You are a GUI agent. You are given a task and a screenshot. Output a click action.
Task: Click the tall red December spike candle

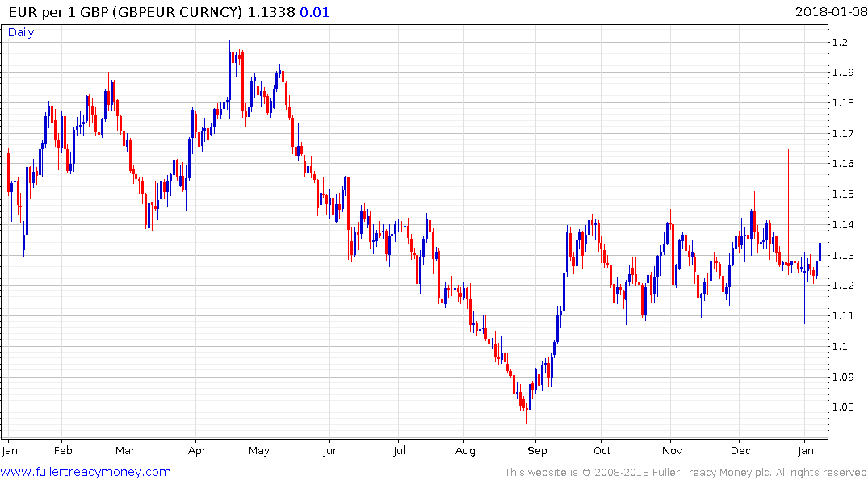coord(788,211)
